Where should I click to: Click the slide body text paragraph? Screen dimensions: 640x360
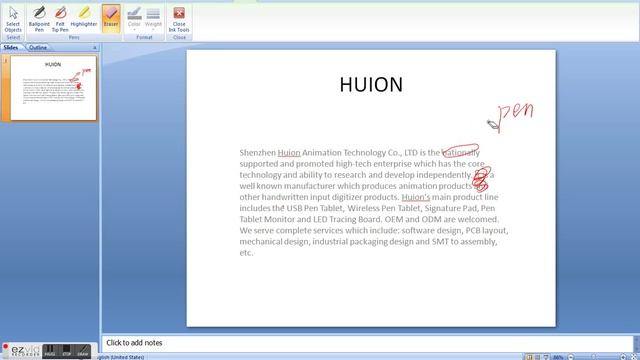(x=373, y=202)
